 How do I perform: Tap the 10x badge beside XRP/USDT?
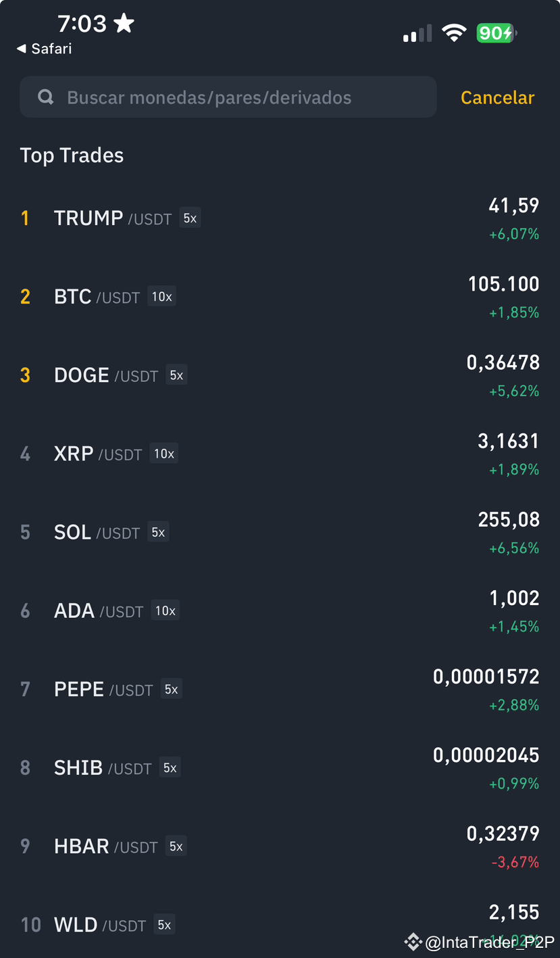click(x=164, y=454)
